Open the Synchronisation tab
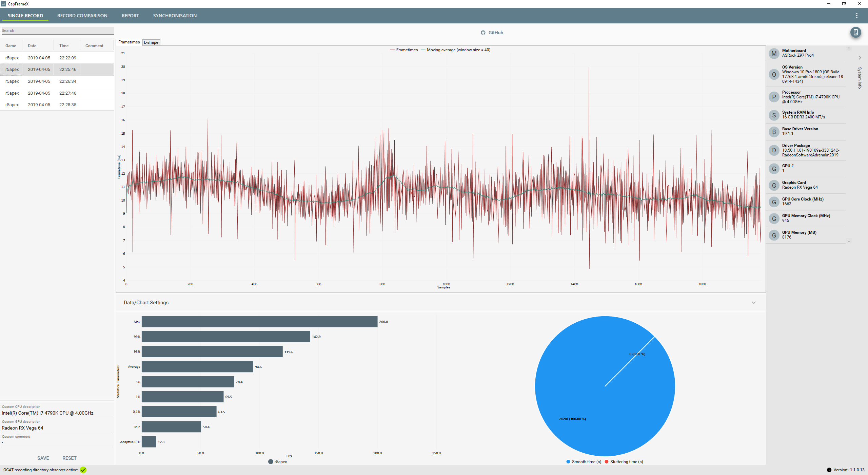 point(175,16)
